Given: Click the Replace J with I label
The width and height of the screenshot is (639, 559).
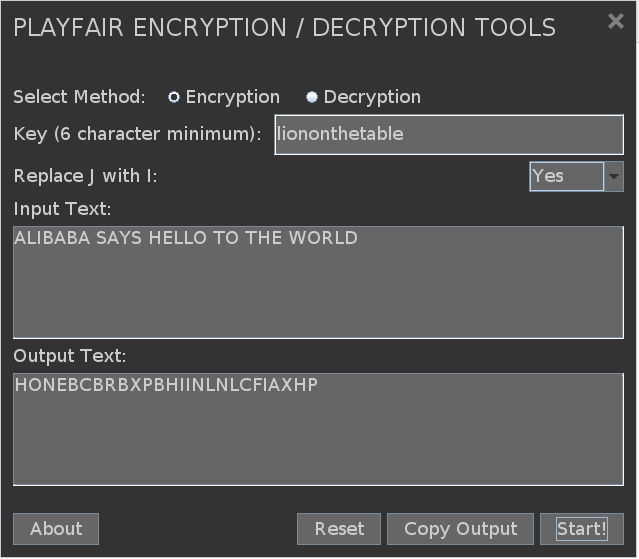Looking at the screenshot, I should click(x=86, y=176).
